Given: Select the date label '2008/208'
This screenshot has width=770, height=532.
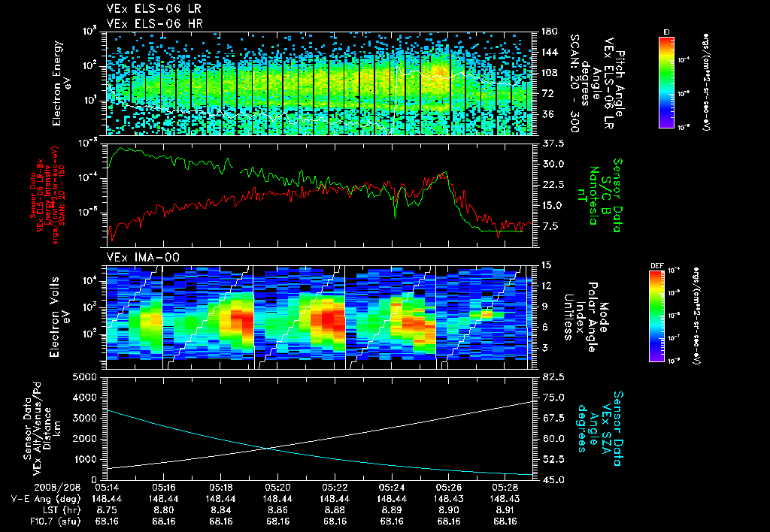Looking at the screenshot, I should pyautogui.click(x=58, y=488).
